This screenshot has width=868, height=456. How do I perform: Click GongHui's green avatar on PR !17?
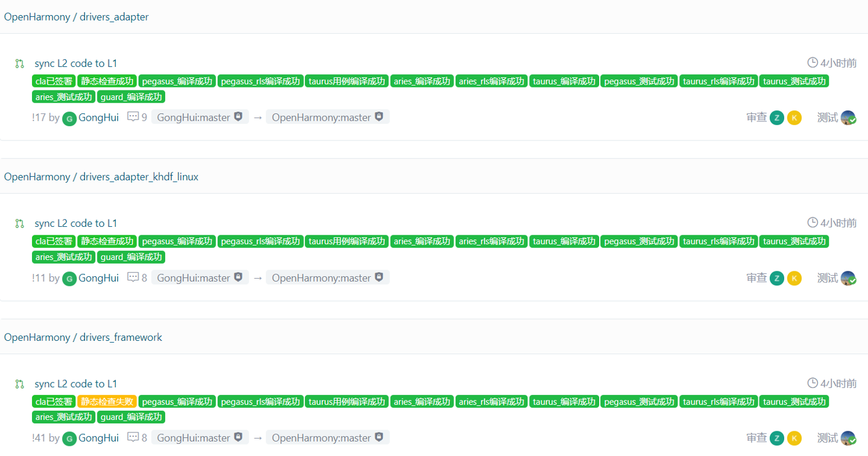point(69,118)
